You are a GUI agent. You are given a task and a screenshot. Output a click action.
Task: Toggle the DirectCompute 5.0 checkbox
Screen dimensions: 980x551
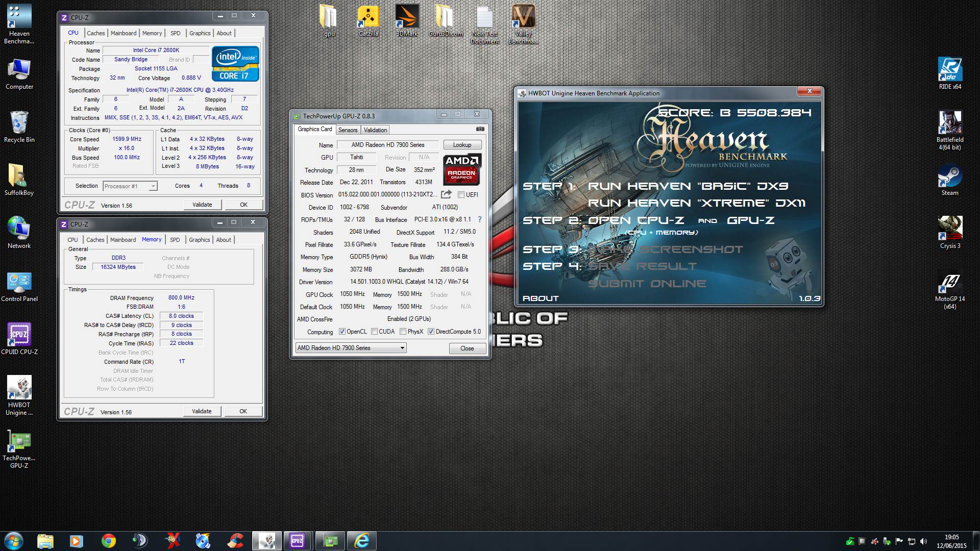[431, 332]
